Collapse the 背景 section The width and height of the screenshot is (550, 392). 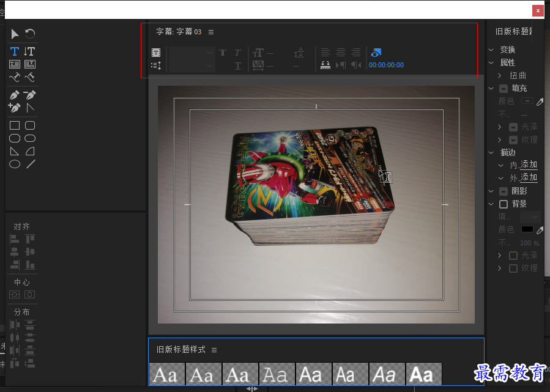click(x=491, y=204)
